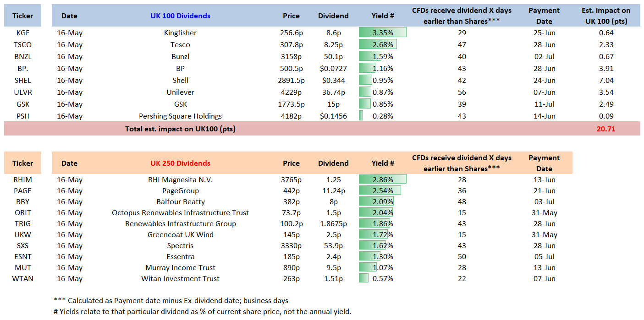The width and height of the screenshot is (644, 320).
Task: Click the UKW ticker cell
Action: [x=22, y=235]
